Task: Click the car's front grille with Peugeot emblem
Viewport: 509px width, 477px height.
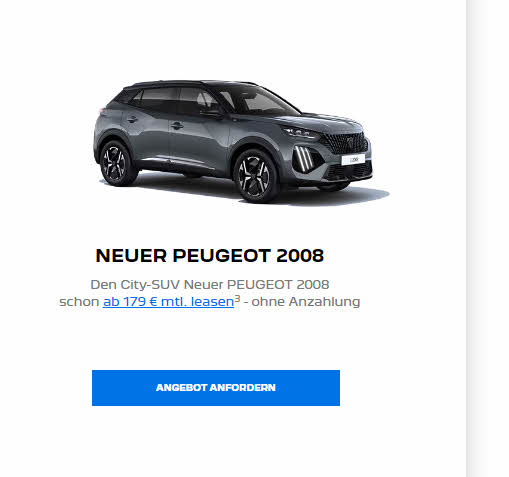Action: tap(347, 143)
